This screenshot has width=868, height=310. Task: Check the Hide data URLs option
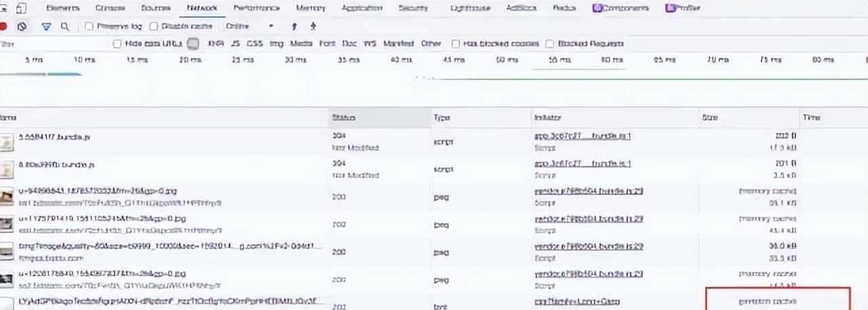tap(118, 44)
